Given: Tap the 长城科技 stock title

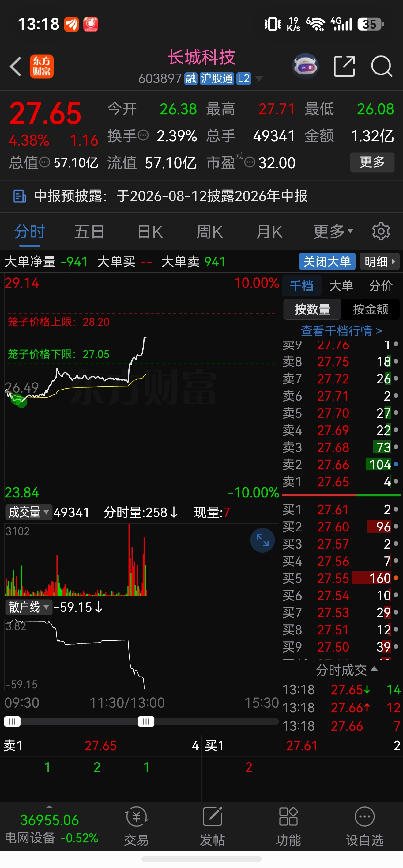Looking at the screenshot, I should [201, 57].
